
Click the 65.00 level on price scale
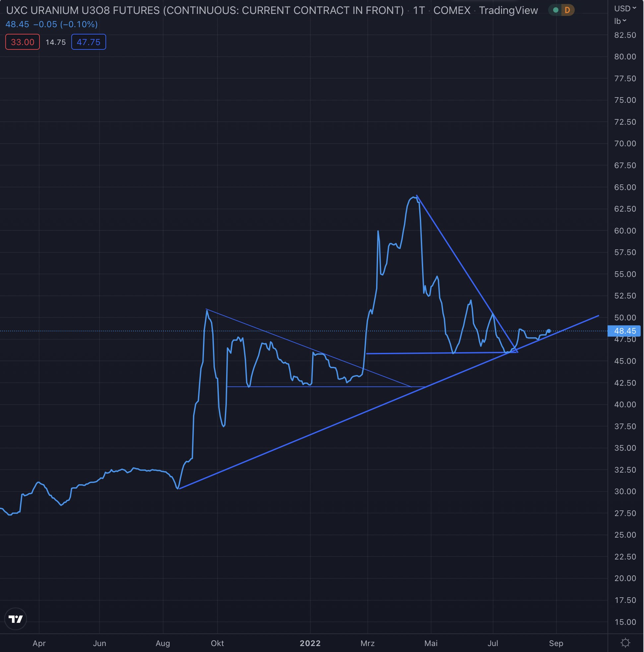coord(625,187)
